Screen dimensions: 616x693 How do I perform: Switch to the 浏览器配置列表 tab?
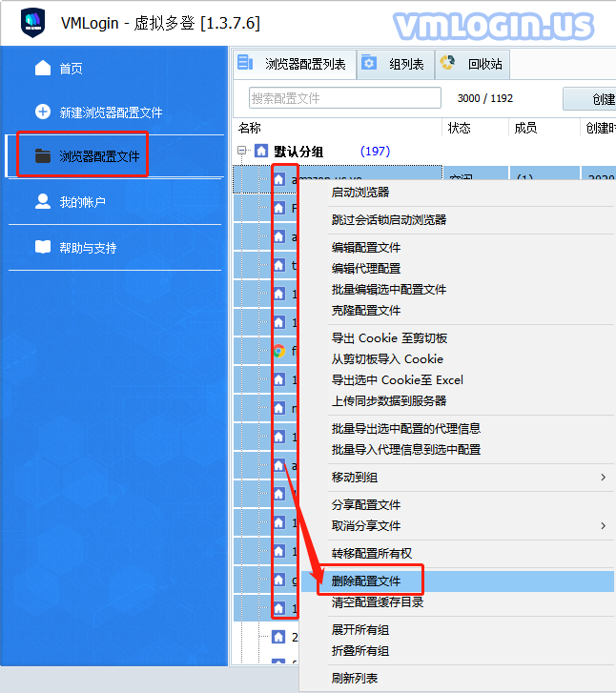295,65
